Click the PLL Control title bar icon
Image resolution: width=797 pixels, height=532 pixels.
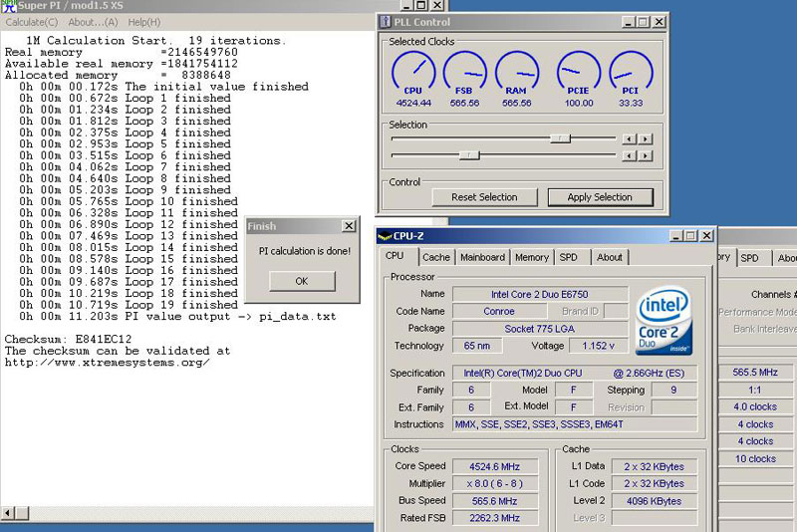click(x=388, y=22)
